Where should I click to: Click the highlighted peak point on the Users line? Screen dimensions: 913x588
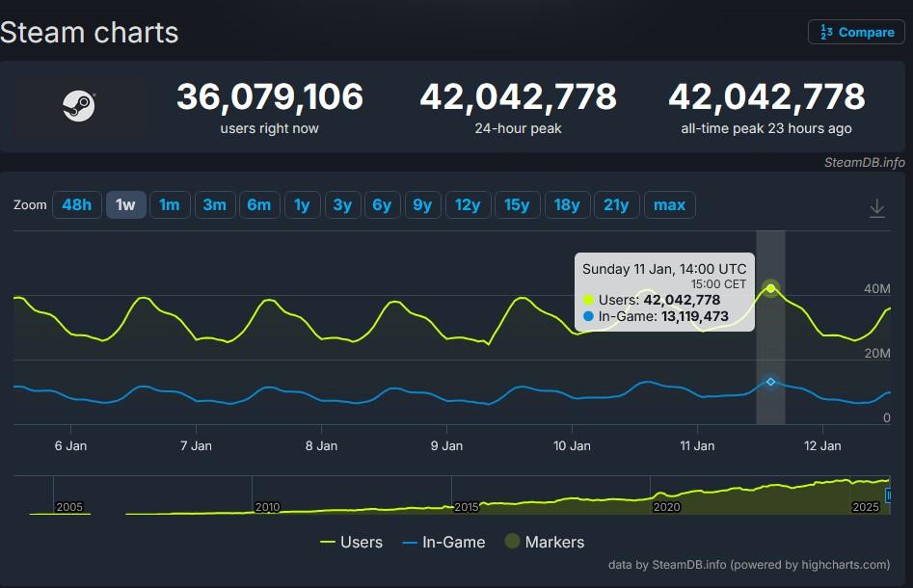(770, 287)
